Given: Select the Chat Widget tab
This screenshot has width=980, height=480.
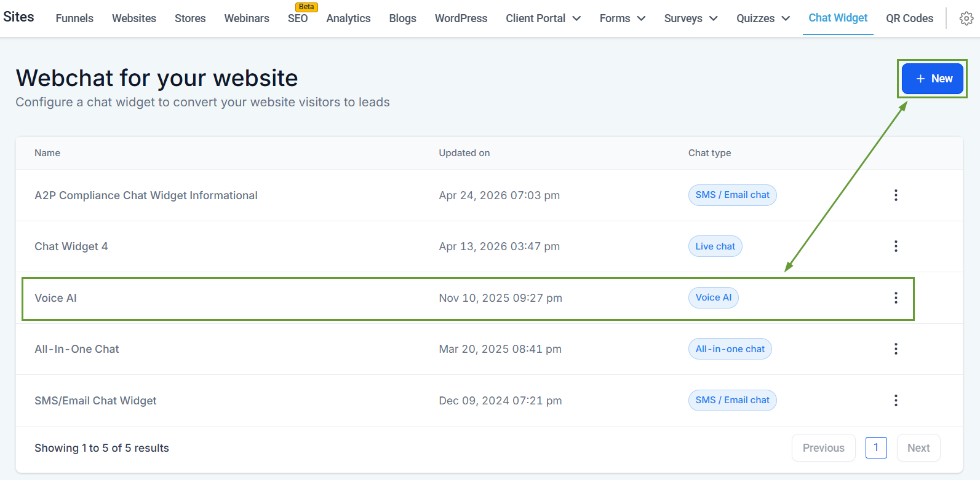Looking at the screenshot, I should coord(838,18).
